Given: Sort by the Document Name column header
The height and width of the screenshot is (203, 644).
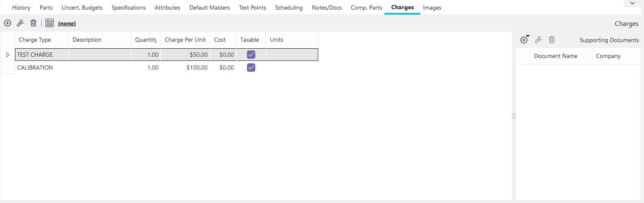Looking at the screenshot, I should (x=556, y=56).
